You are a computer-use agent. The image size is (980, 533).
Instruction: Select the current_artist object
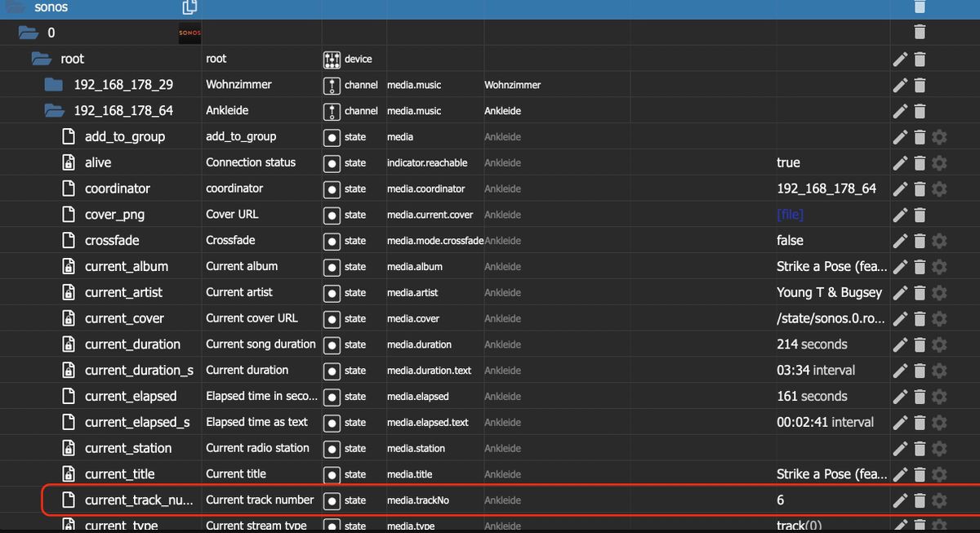point(123,292)
